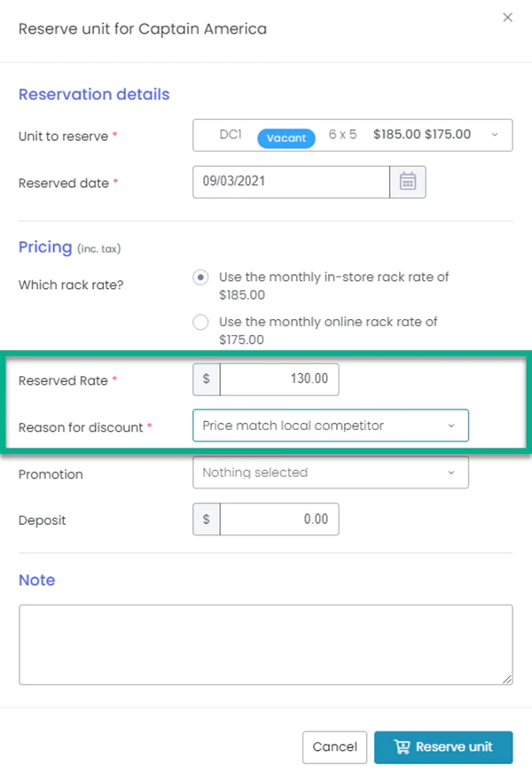The image size is (532, 781).
Task: Click inside the Note text area
Action: [x=265, y=644]
